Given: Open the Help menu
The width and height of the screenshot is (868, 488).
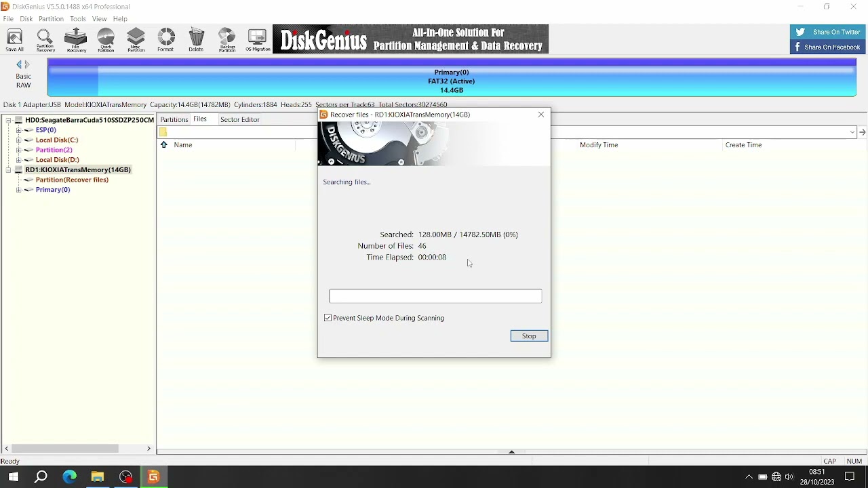Looking at the screenshot, I should point(120,19).
